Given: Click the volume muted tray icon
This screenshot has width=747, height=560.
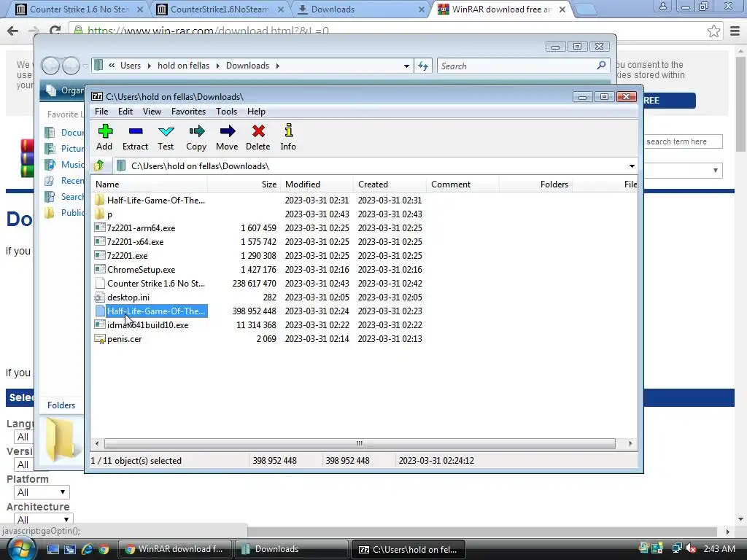Looking at the screenshot, I should [691, 548].
